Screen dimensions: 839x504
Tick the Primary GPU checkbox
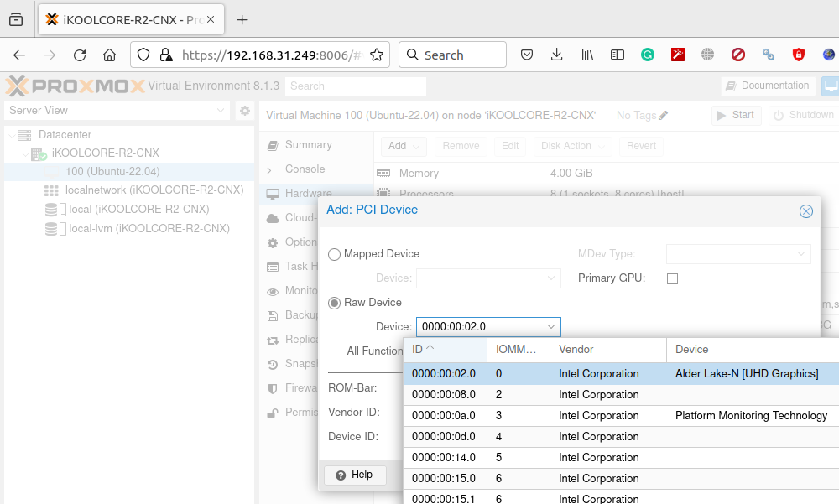[673, 278]
